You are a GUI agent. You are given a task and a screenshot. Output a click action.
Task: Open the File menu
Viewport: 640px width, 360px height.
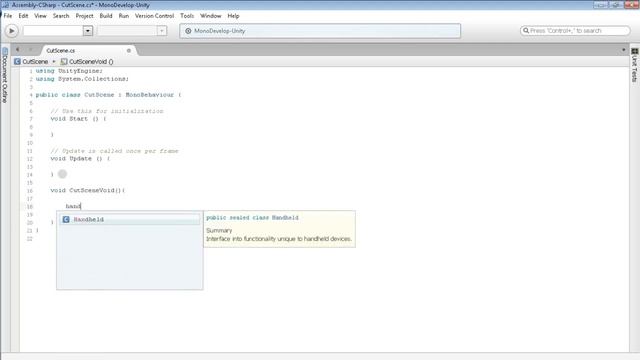tap(8, 16)
